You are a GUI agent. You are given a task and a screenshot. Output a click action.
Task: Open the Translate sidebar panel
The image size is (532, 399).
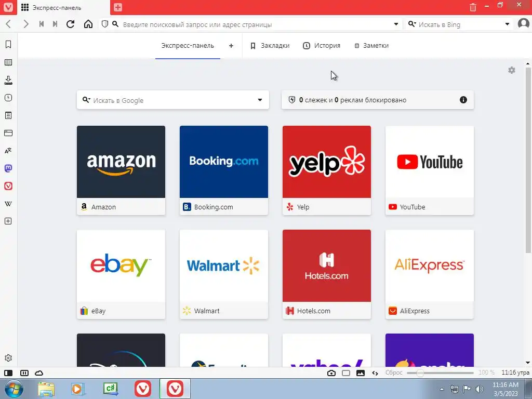coord(8,151)
